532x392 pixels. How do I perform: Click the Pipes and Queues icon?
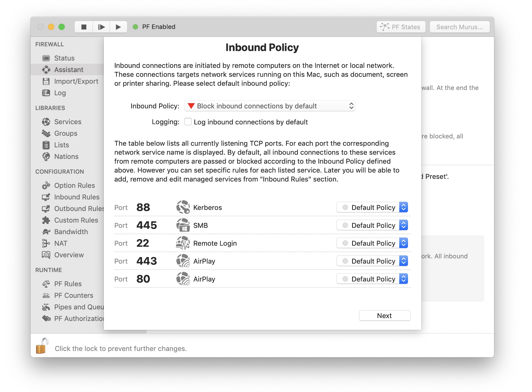[x=46, y=307]
